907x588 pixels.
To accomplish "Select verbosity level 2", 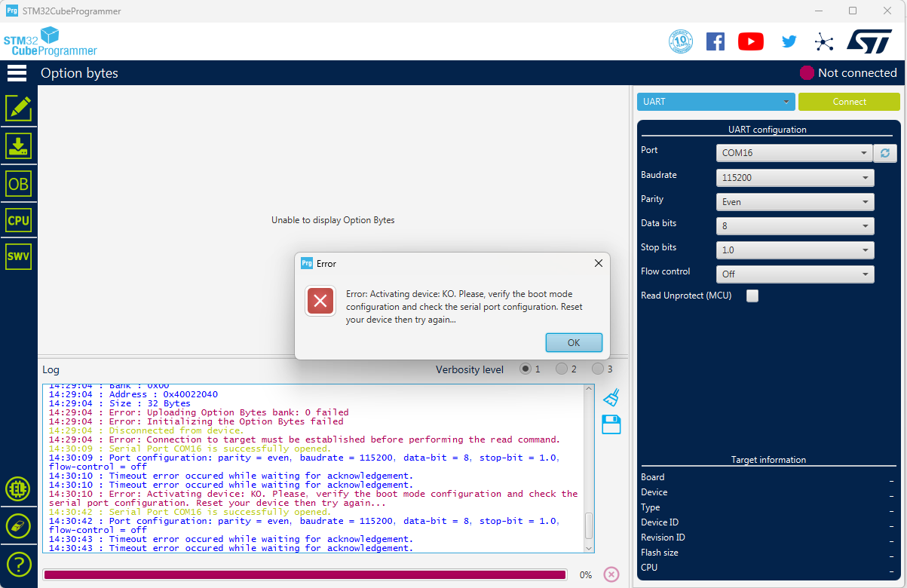I will pyautogui.click(x=561, y=369).
